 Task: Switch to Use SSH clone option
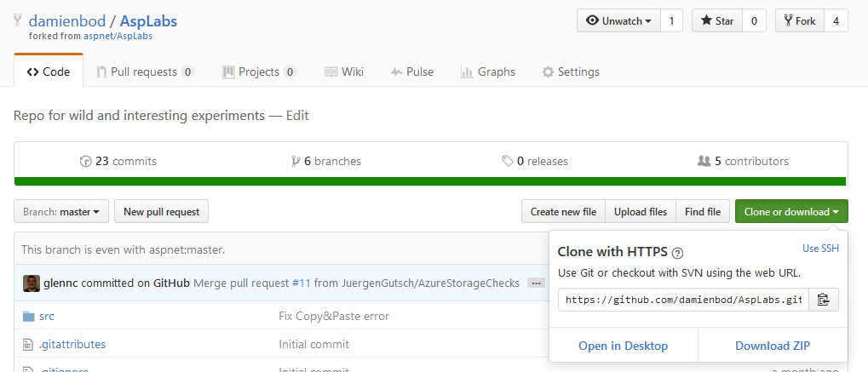tap(820, 249)
